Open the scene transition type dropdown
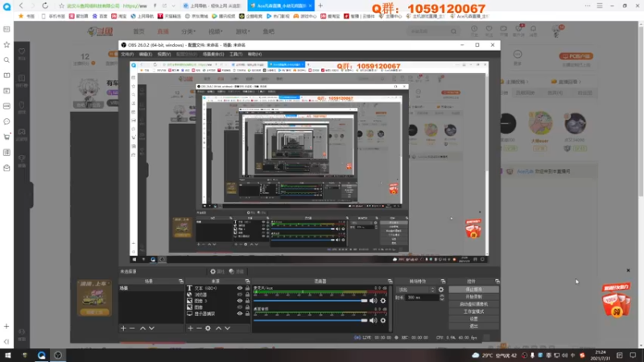Screen dimensions: 644x362 tap(416, 290)
